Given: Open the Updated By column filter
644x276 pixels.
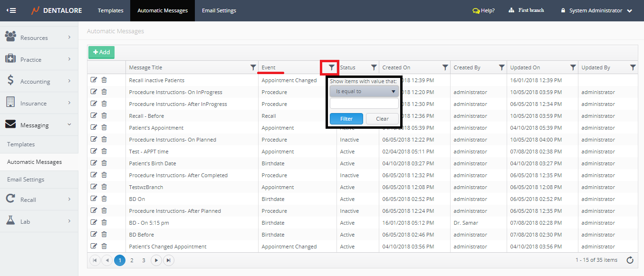Looking at the screenshot, I should pos(633,68).
